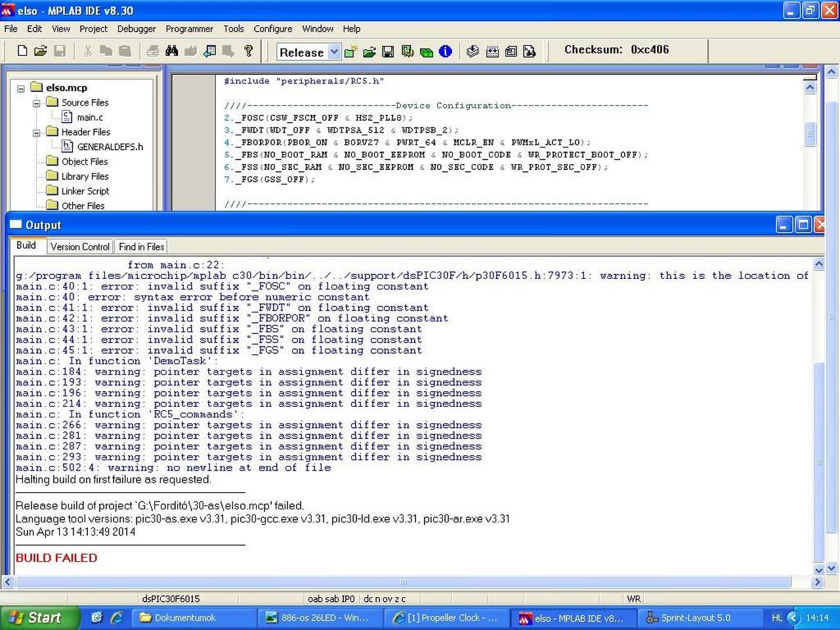Click the 'main.c:40:1: error' _FOSC line
The image size is (840, 630).
[222, 287]
